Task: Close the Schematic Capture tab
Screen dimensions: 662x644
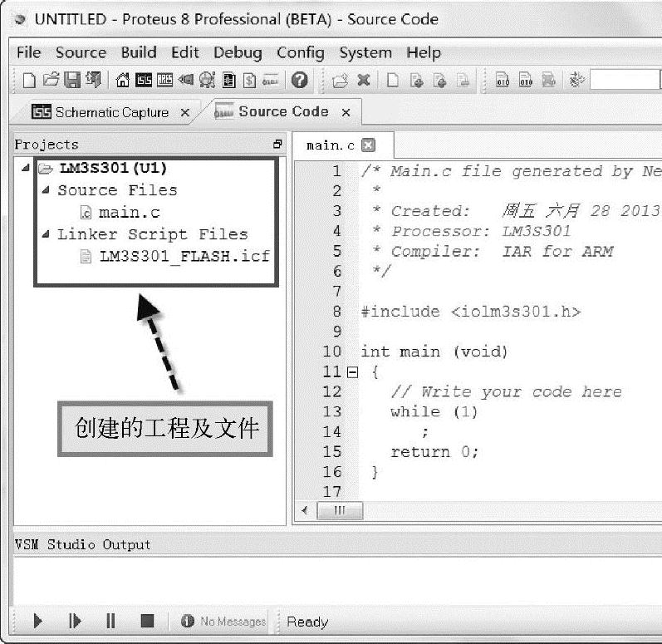Action: [185, 113]
